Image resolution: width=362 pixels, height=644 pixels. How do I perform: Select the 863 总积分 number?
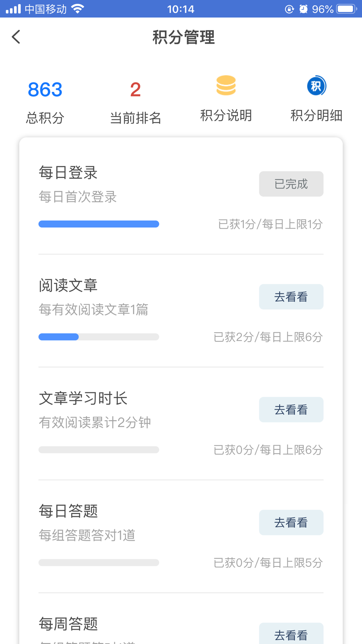[x=45, y=89]
